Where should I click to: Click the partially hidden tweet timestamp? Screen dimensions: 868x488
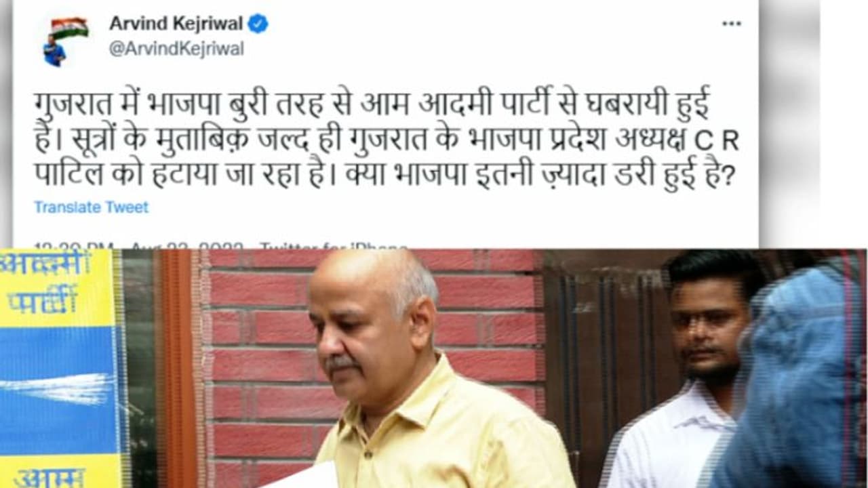(x=141, y=245)
